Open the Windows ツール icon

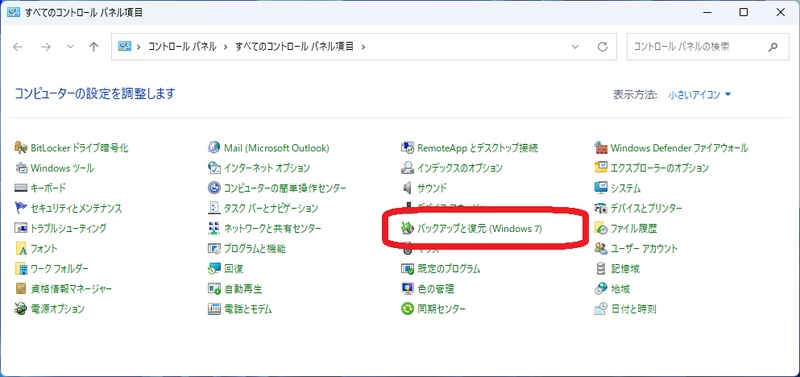pyautogui.click(x=21, y=168)
